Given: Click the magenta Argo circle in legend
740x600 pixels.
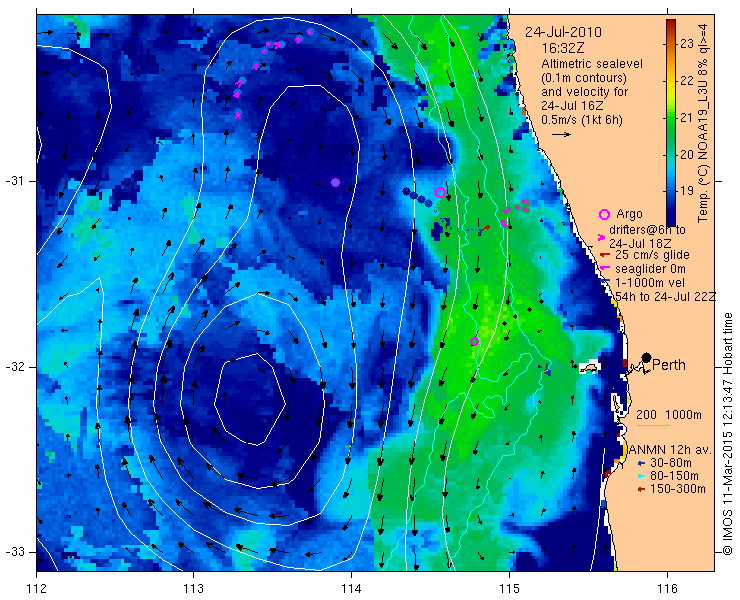Looking at the screenshot, I should coord(604,214).
